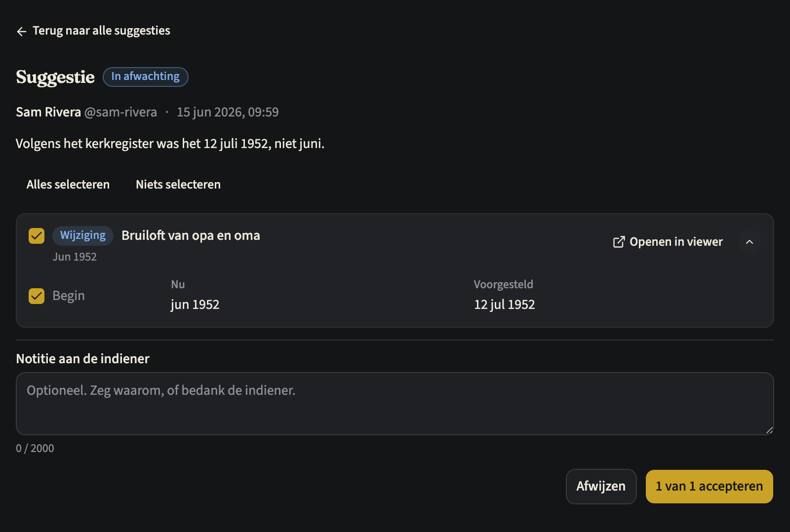This screenshot has width=790, height=532.
Task: Click the timestamp '15 jun 2026, 09:59'
Action: coord(228,113)
